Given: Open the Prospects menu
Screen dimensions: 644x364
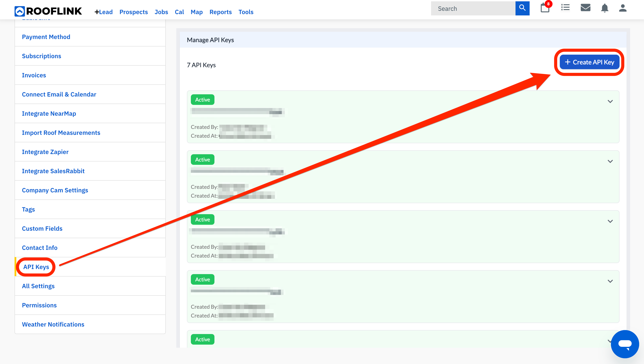Looking at the screenshot, I should point(134,12).
